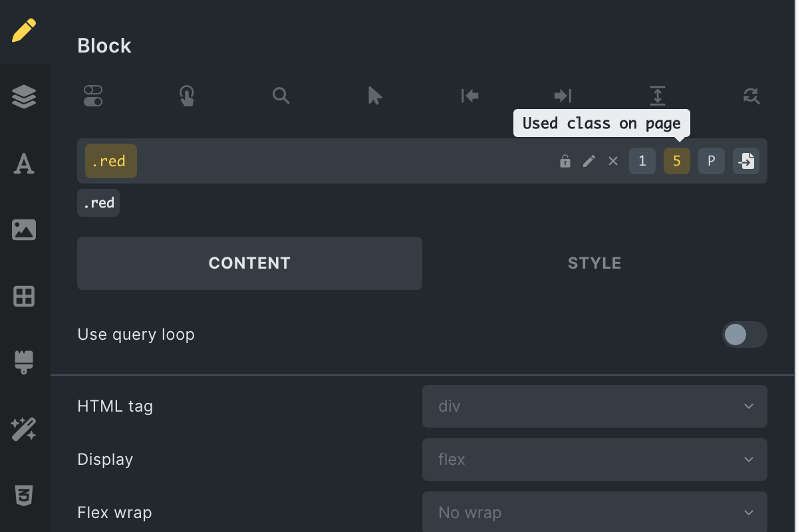Viewport: 798px width, 532px height.
Task: Click the Display label
Action: click(x=105, y=460)
